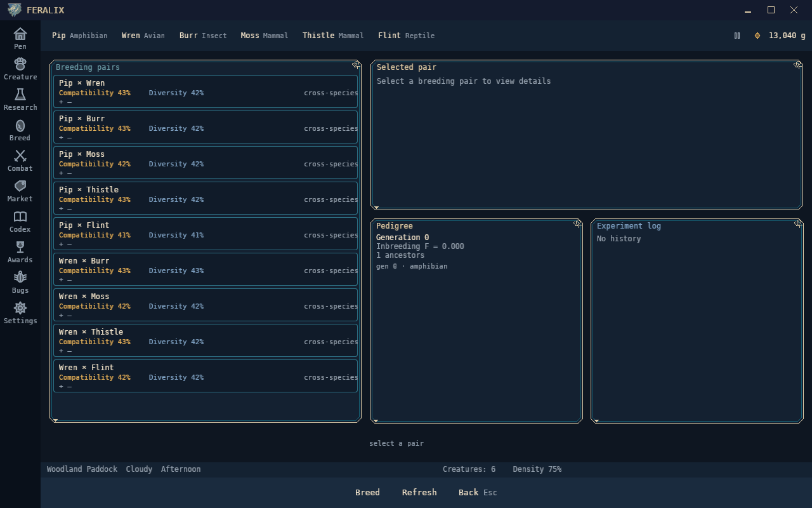This screenshot has width=812, height=508.
Task: Click plus under Wren × Moss
Action: 62,315
